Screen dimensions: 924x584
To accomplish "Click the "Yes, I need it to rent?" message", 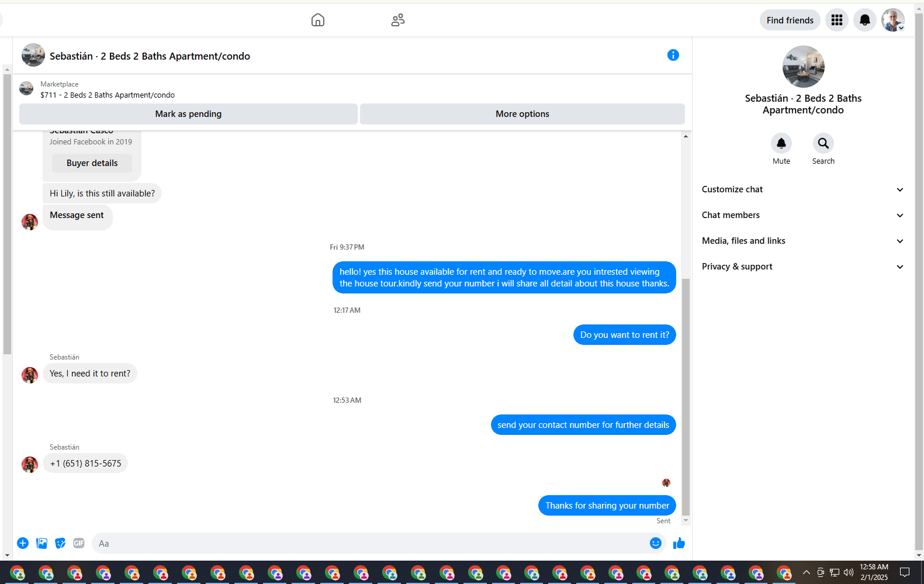I will pyautogui.click(x=90, y=374).
